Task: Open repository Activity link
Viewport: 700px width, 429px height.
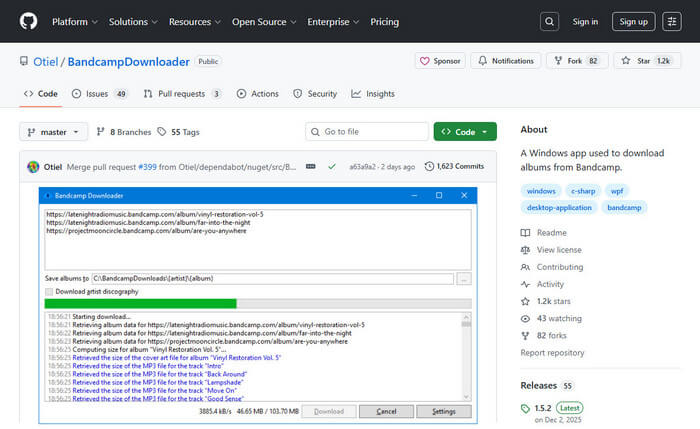Action: [542, 284]
